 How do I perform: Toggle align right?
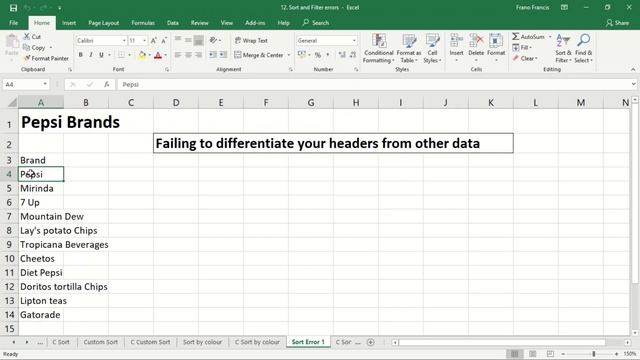point(199,55)
